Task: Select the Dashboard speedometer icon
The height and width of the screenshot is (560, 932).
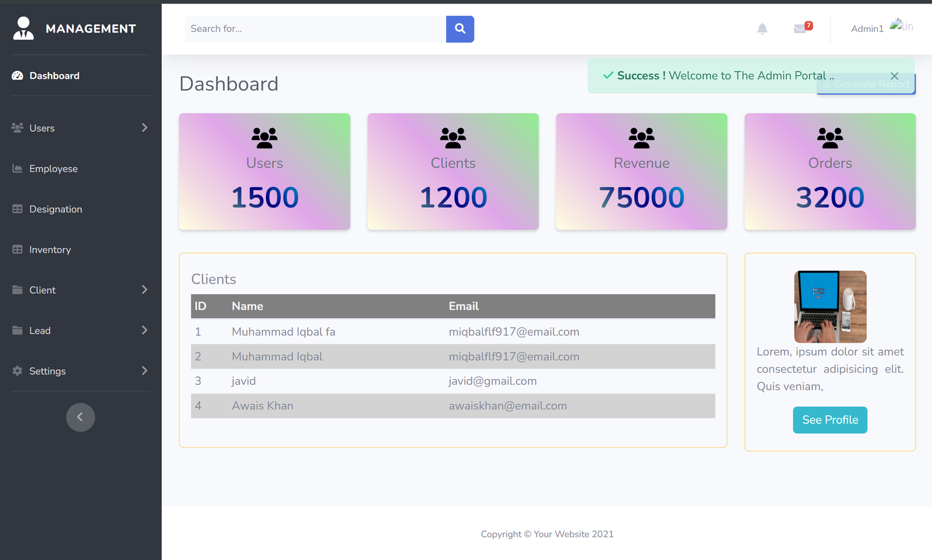Action: (17, 75)
